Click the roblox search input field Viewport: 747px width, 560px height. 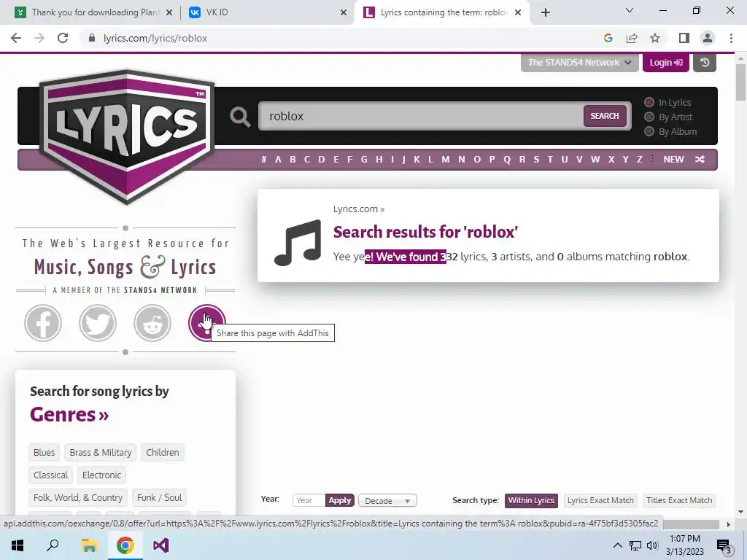[x=421, y=116]
